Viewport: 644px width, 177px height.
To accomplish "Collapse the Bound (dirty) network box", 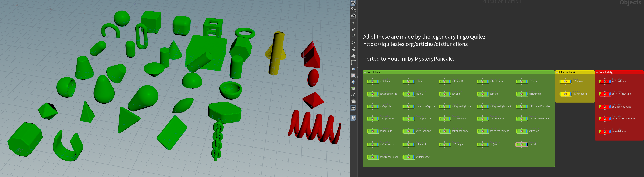I will (x=597, y=72).
